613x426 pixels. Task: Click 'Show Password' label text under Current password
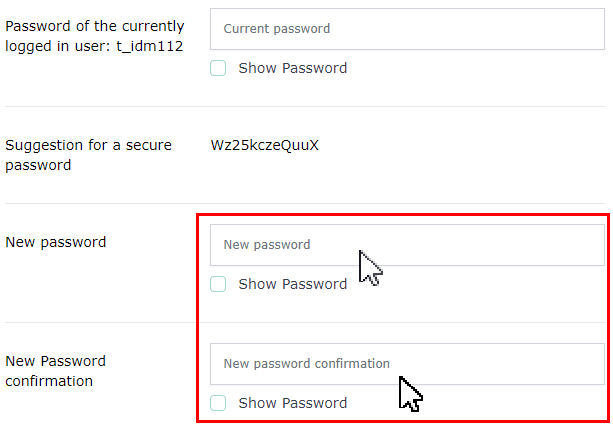[292, 68]
